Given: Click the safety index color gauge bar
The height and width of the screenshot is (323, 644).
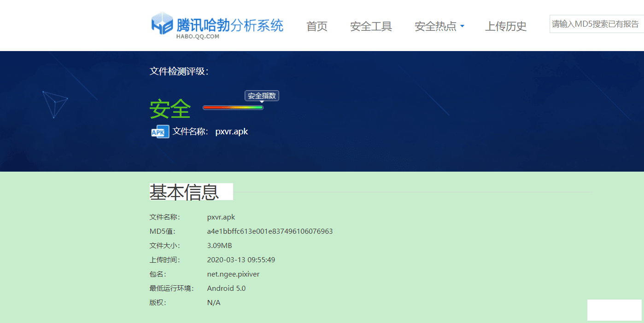Looking at the screenshot, I should (x=233, y=108).
